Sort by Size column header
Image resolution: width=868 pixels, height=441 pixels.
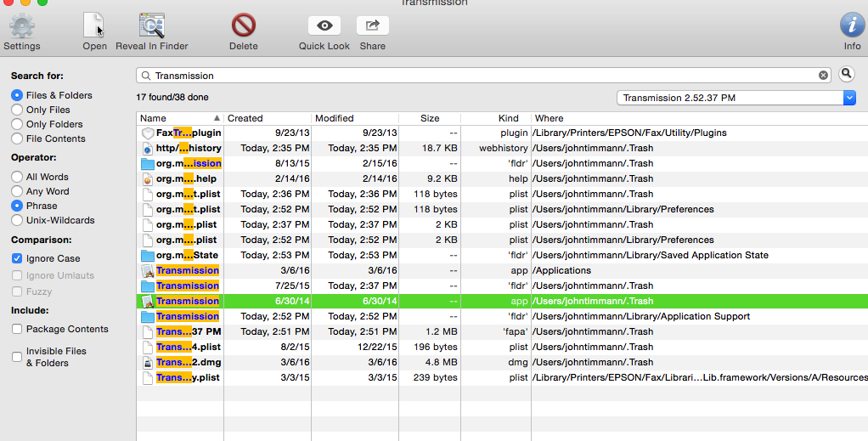[x=430, y=118]
